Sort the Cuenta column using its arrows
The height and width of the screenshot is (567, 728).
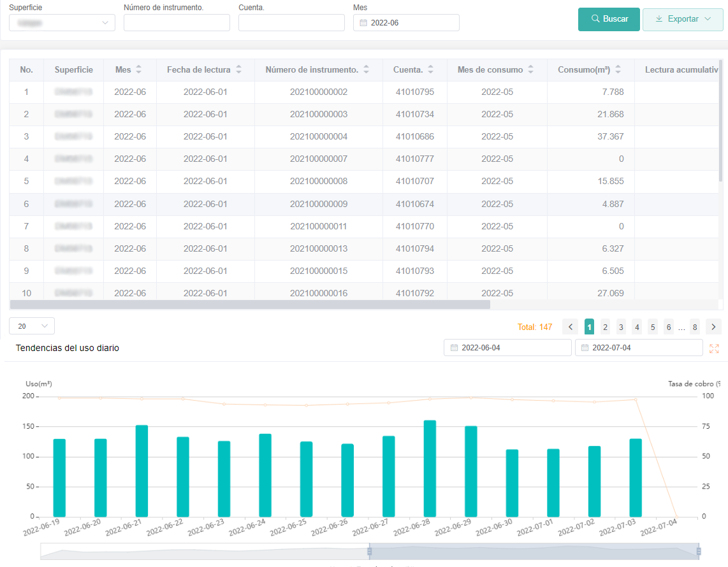[430, 69]
